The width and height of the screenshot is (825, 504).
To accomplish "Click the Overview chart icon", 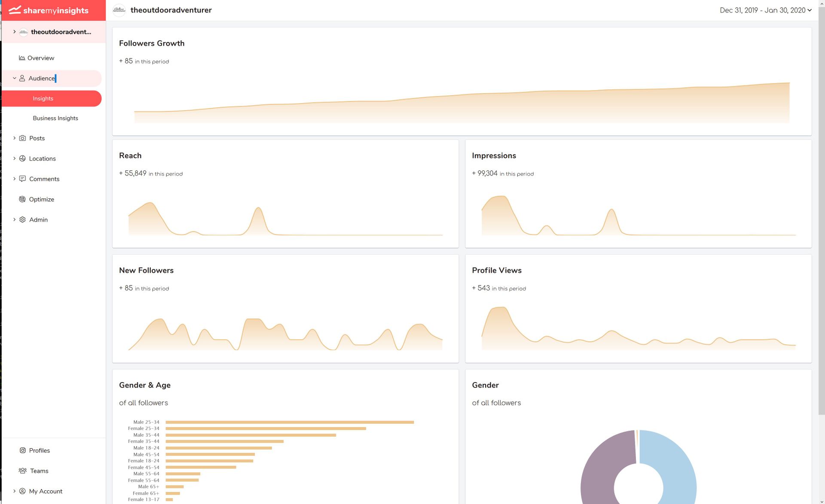I will coord(22,58).
